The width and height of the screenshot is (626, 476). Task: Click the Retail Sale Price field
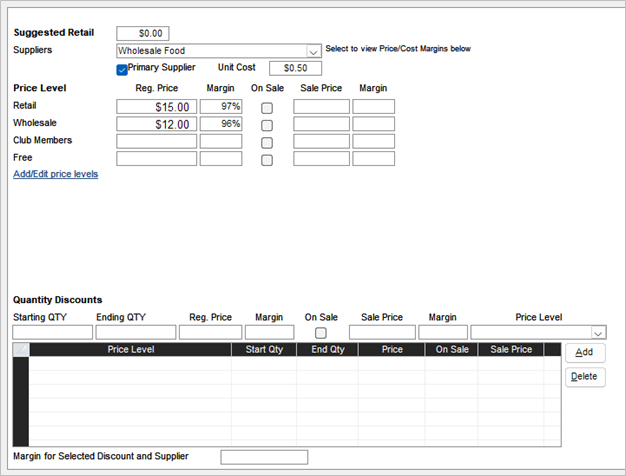point(321,107)
